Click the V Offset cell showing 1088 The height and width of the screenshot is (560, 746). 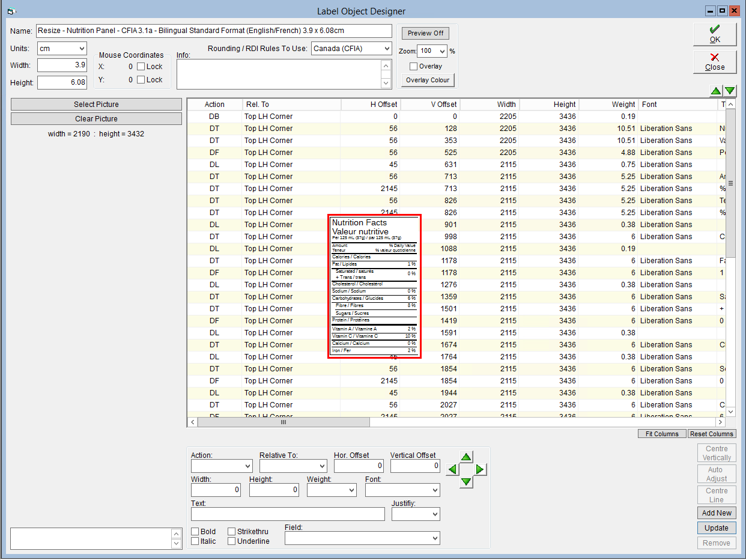click(x=430, y=249)
